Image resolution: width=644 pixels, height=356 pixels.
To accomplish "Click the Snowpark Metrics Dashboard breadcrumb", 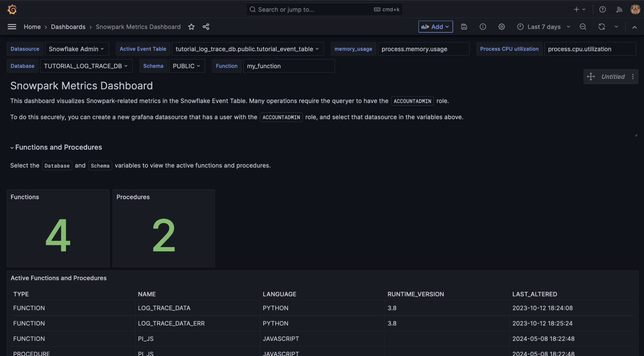I will [138, 27].
